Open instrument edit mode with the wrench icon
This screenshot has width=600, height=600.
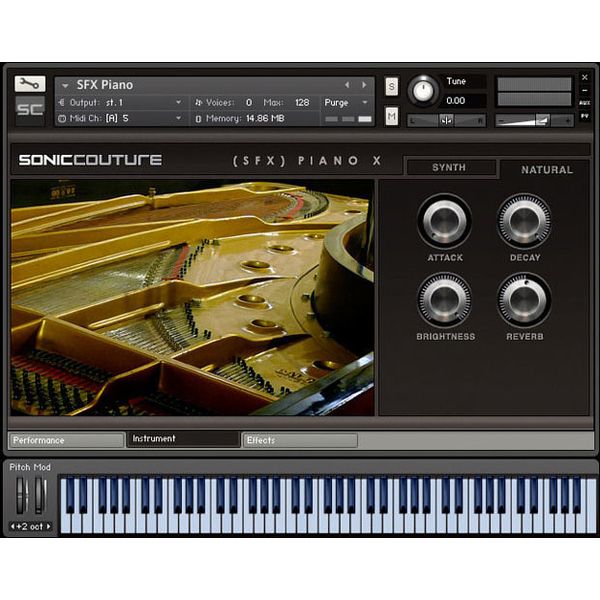(30, 83)
